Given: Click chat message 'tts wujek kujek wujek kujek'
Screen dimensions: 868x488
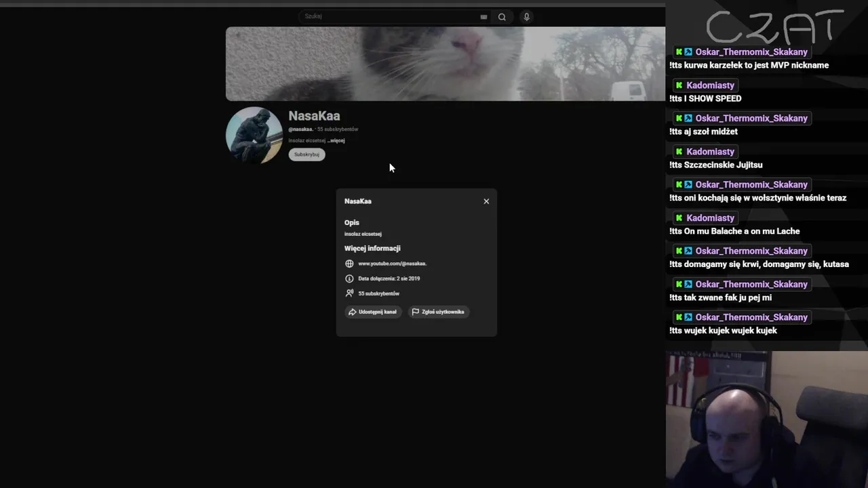Looking at the screenshot, I should click(x=723, y=331).
